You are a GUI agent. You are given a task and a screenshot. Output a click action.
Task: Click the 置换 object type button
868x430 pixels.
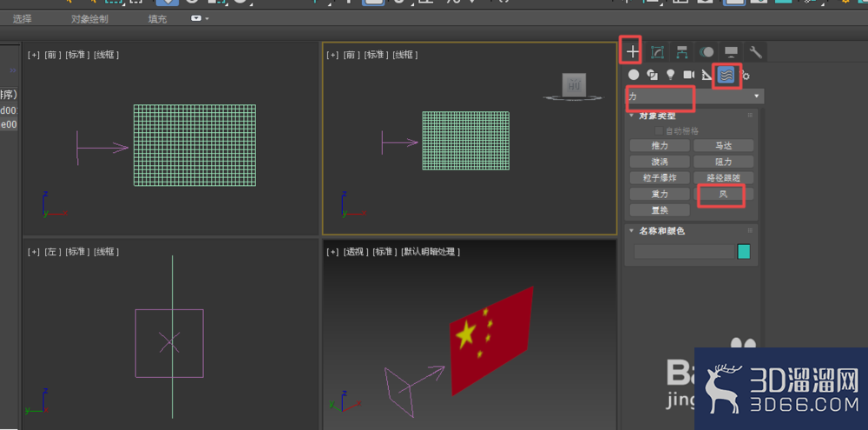(660, 210)
